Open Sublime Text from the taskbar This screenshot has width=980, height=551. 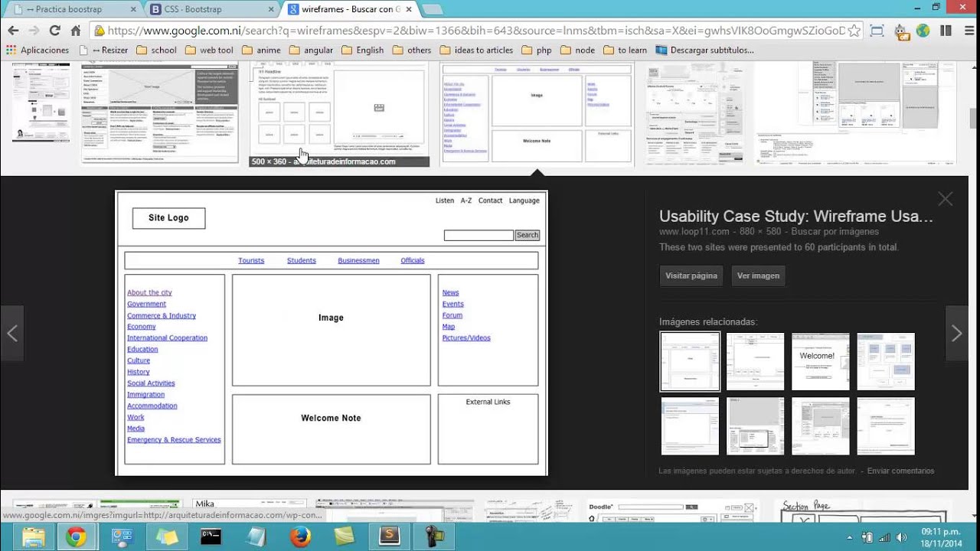(x=390, y=536)
